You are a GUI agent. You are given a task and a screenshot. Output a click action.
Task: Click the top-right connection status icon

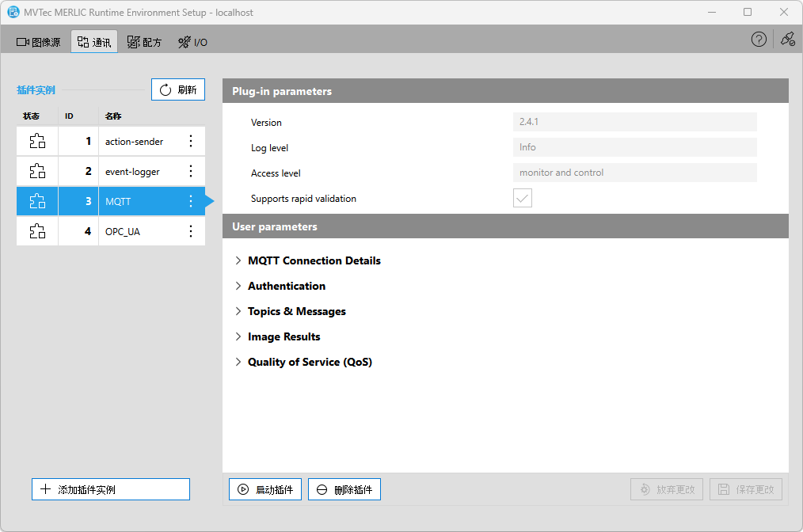pyautogui.click(x=787, y=40)
